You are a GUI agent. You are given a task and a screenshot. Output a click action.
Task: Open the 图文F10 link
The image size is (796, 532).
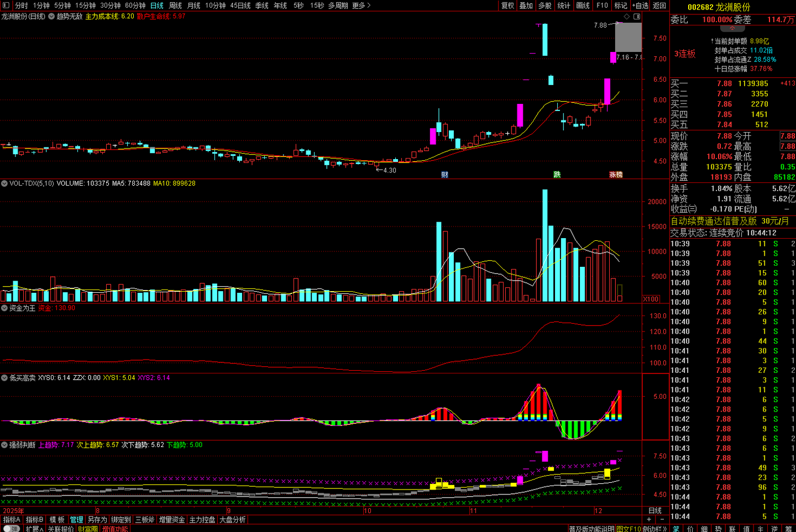coord(629,529)
